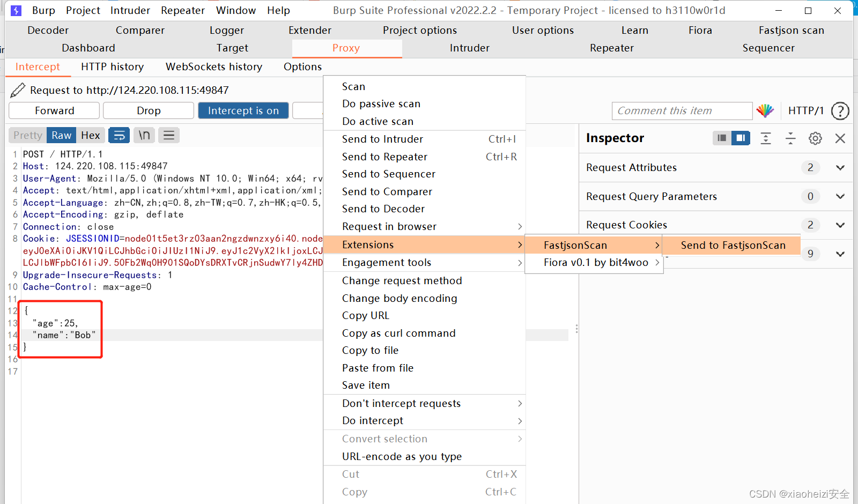Screen dimensions: 858x504
Task: Click the Burp Suite logo in the title bar
Action: coord(16,10)
